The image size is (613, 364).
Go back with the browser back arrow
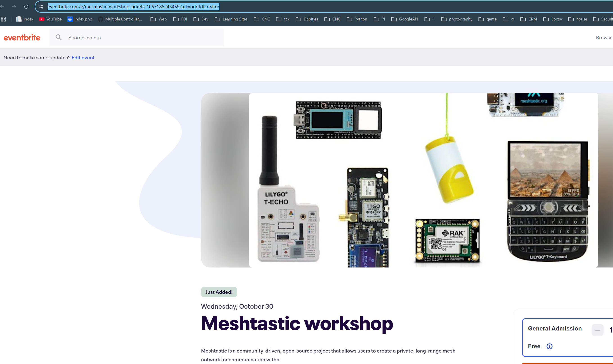(x=2, y=7)
